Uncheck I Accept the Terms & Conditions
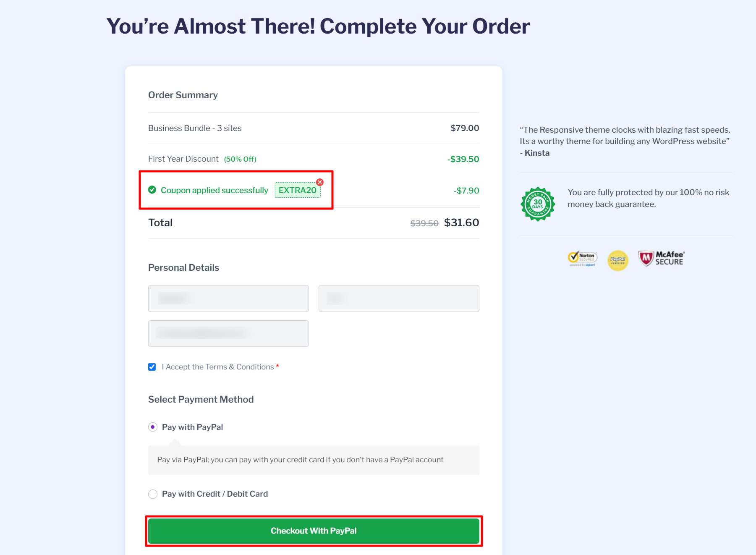This screenshot has width=756, height=555. pos(152,367)
